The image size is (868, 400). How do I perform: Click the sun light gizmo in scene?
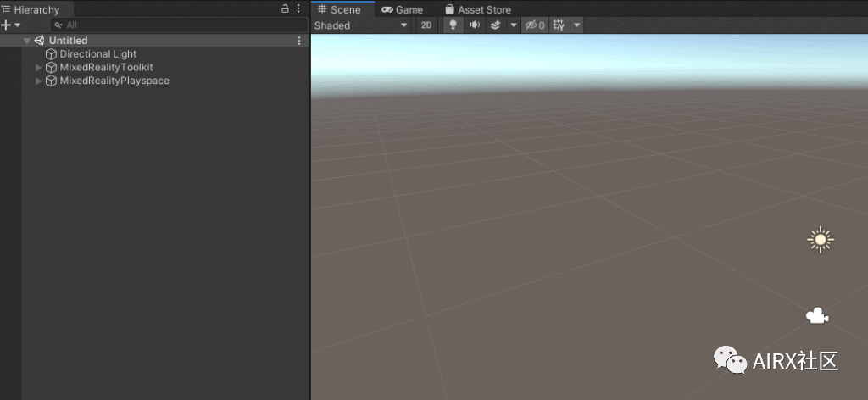click(x=820, y=240)
